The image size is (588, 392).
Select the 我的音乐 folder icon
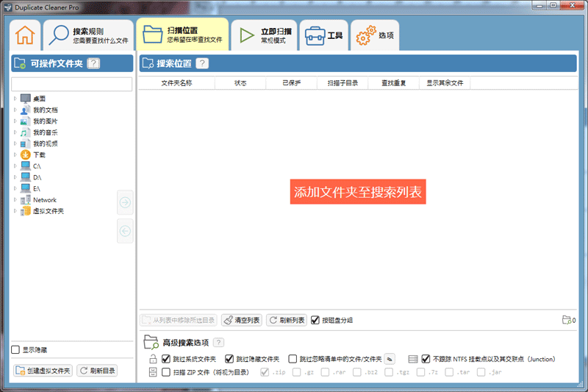pyautogui.click(x=26, y=132)
